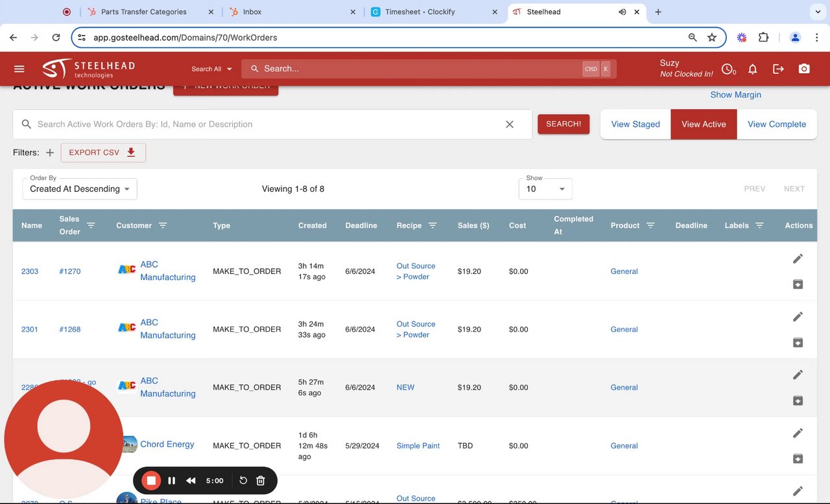The height and width of the screenshot is (504, 830).
Task: Click the EXPORT CSV button
Action: pyautogui.click(x=103, y=153)
